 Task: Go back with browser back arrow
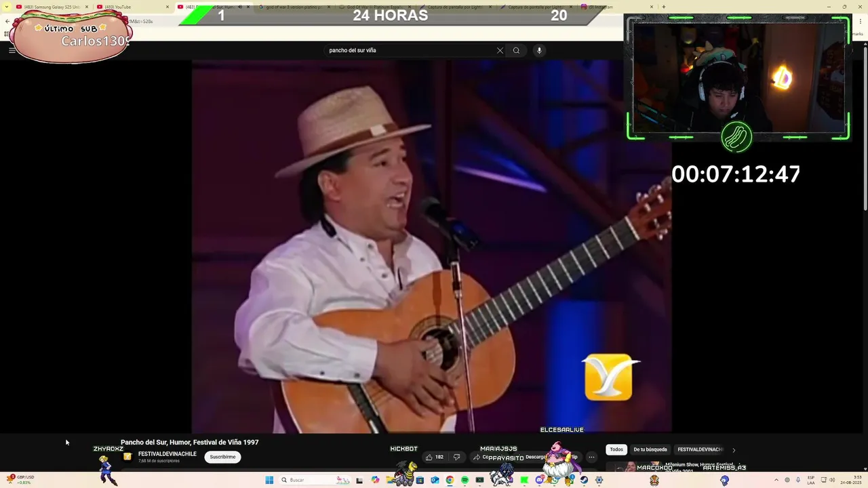pyautogui.click(x=7, y=21)
